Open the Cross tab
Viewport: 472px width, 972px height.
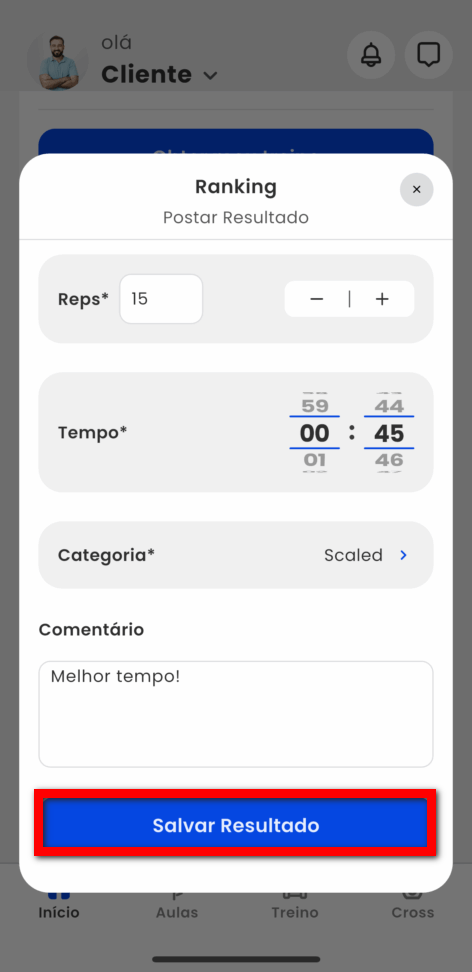412,903
